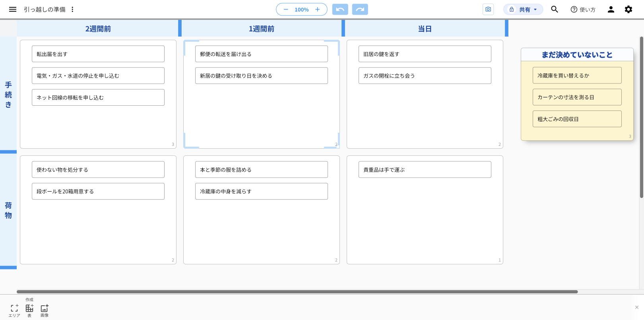Image resolution: width=644 pixels, height=320 pixels.
Task: Select the 2週間前 column header
Action: (98, 29)
